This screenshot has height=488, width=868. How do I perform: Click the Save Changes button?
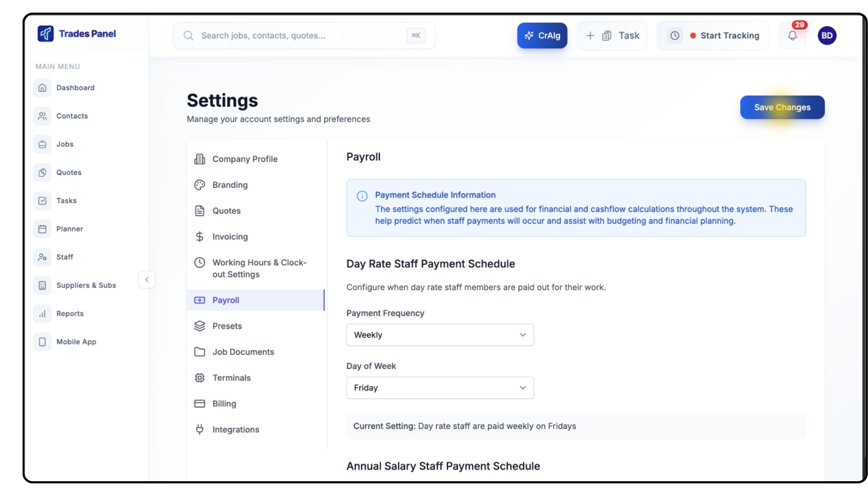click(x=782, y=108)
